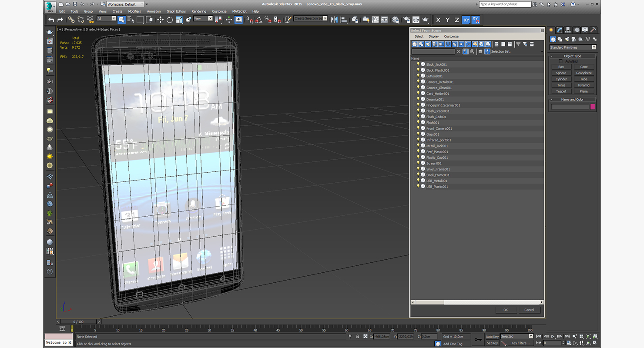Viewport: 644px width, 348px height.
Task: Click the Mirror tool icon
Action: (334, 20)
